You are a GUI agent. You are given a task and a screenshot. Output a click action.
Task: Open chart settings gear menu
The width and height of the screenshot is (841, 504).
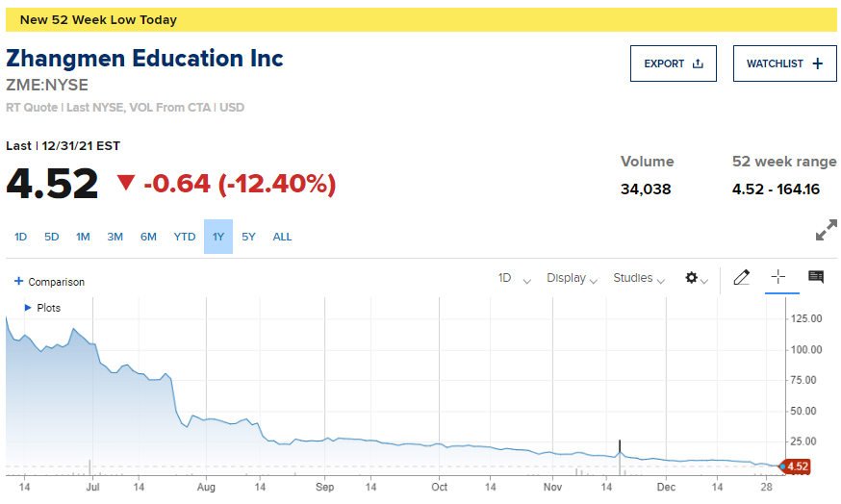pos(697,278)
